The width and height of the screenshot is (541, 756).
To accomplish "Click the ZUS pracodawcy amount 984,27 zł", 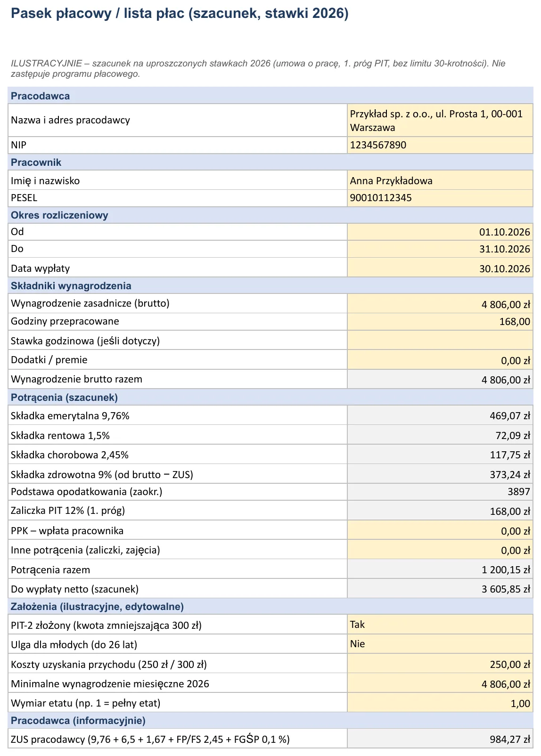I will coord(440,739).
